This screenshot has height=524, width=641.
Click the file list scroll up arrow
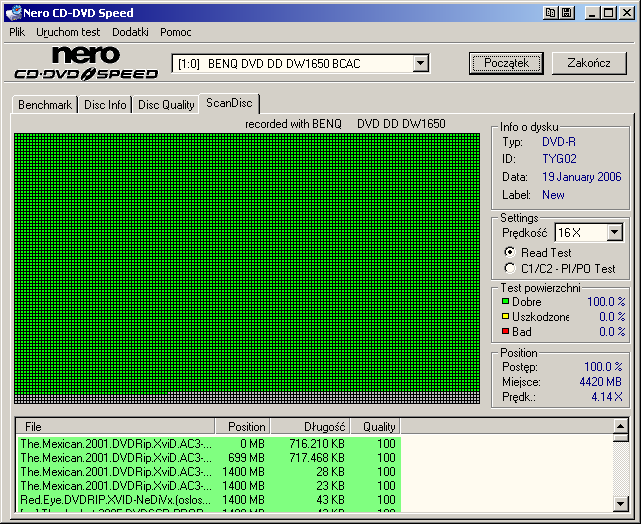pyautogui.click(x=621, y=426)
